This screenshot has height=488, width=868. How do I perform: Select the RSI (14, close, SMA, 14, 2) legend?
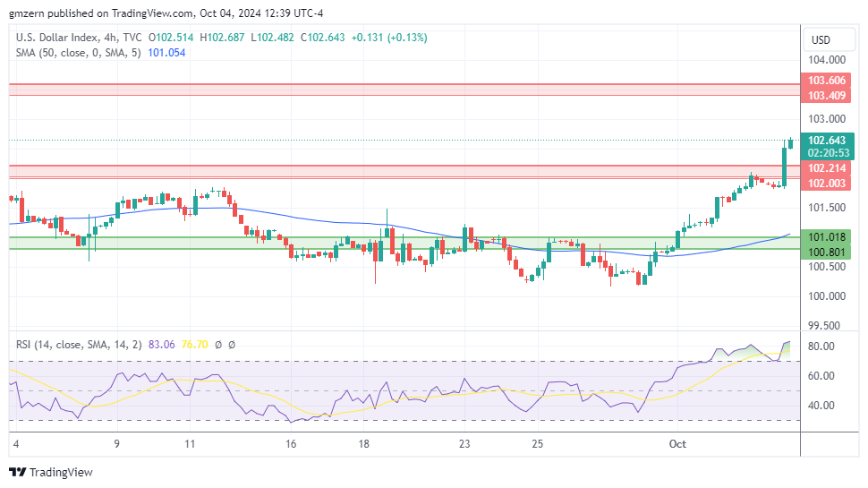(x=79, y=345)
